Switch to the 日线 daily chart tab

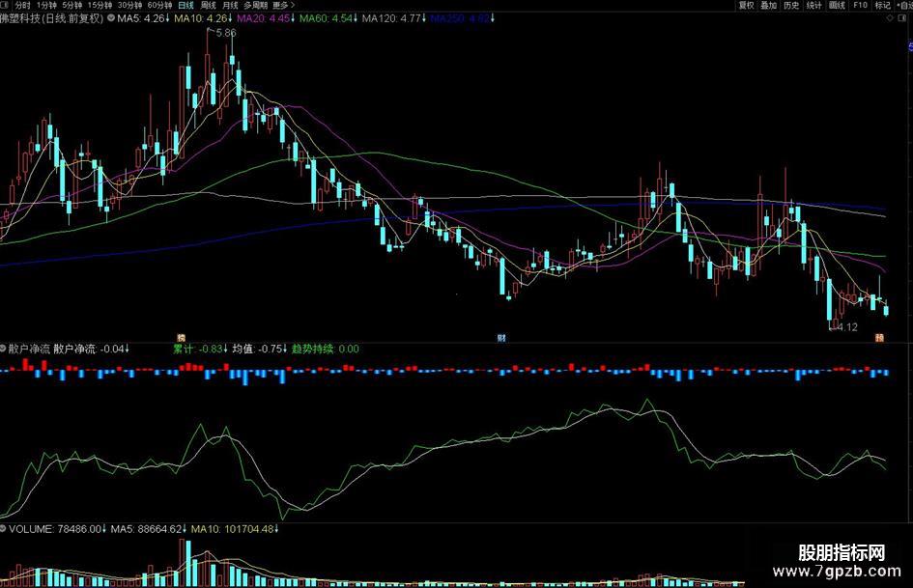point(185,5)
